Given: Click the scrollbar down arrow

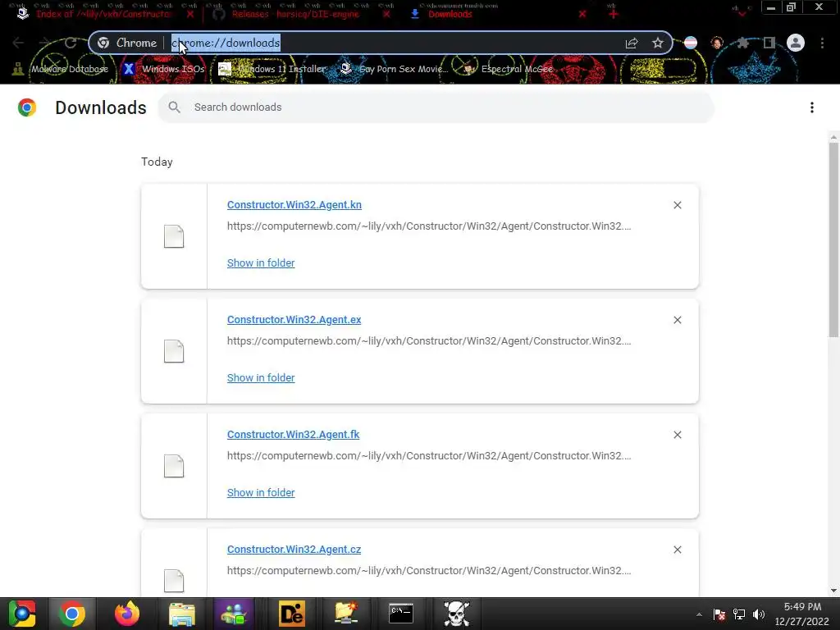Looking at the screenshot, I should pos(833,591).
